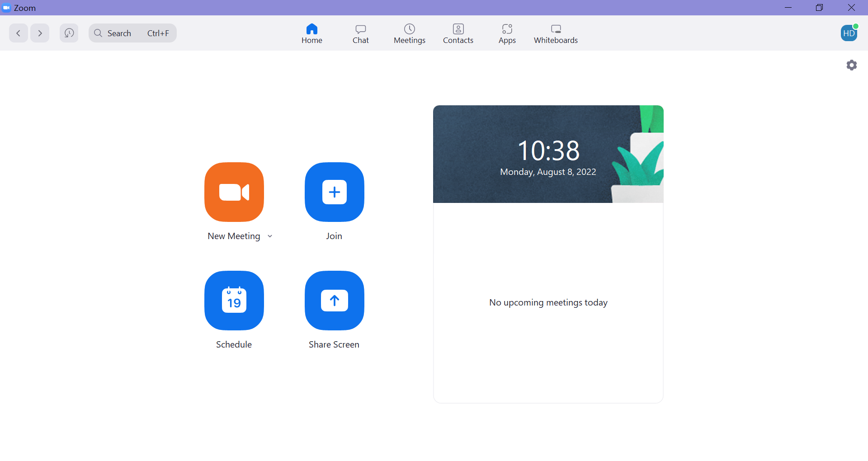Navigate back with the left arrow
Viewport: 868px width, 461px height.
(19, 33)
